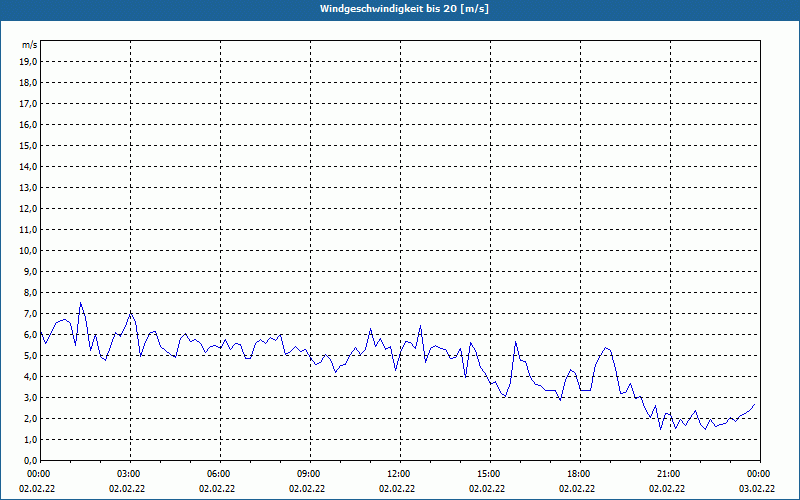Click the 10,0 y-axis label
Viewport: 800px width, 500px height.
pyautogui.click(x=28, y=251)
